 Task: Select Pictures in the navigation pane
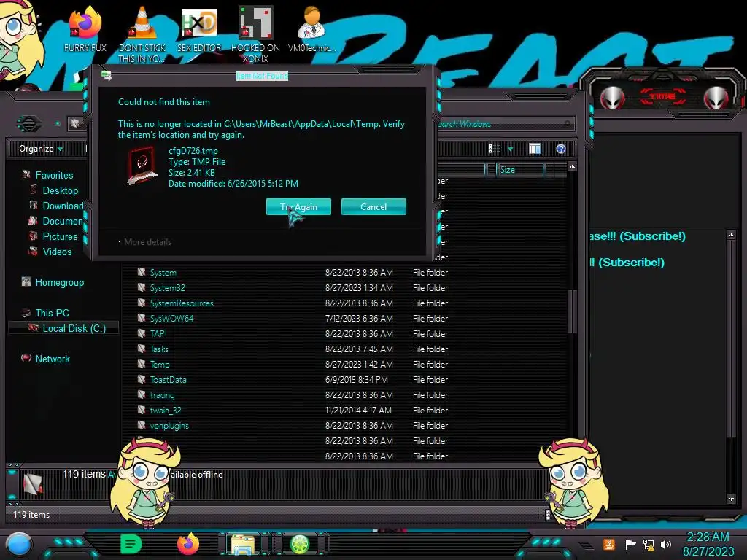click(x=60, y=236)
